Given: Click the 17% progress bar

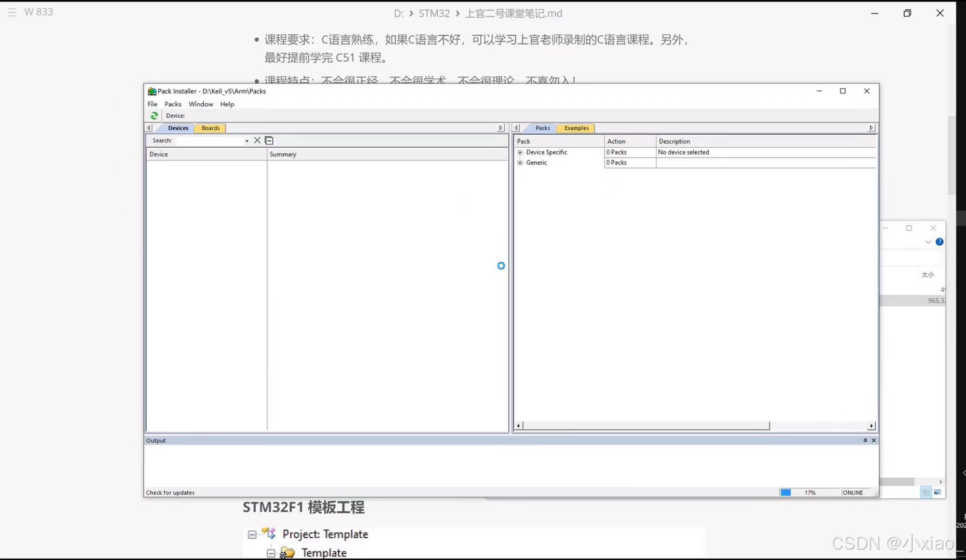Looking at the screenshot, I should tap(808, 492).
